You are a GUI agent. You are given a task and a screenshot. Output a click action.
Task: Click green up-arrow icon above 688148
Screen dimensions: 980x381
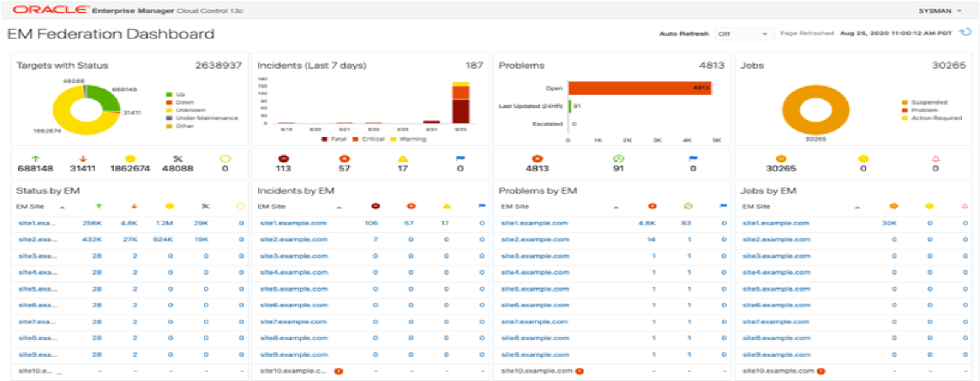coord(35,159)
